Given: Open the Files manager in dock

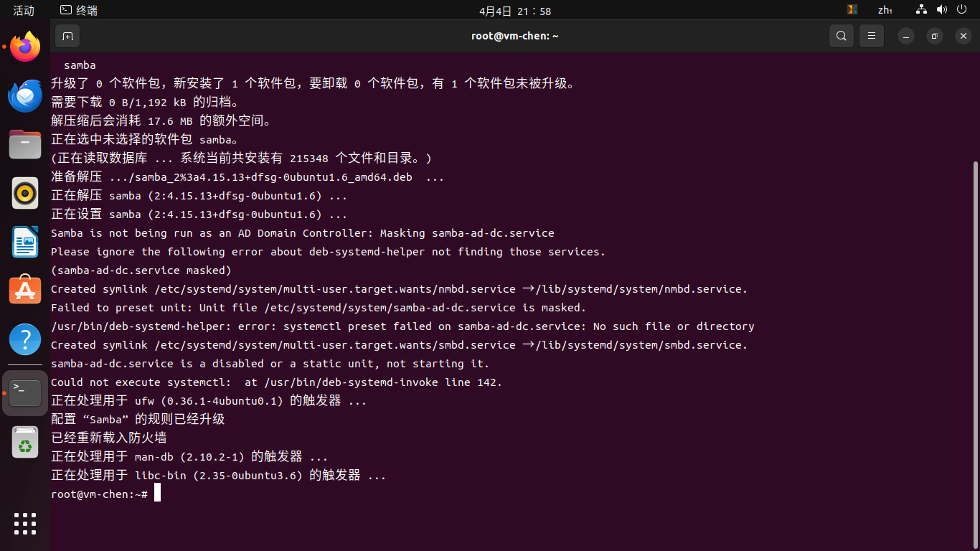Looking at the screenshot, I should click(25, 144).
